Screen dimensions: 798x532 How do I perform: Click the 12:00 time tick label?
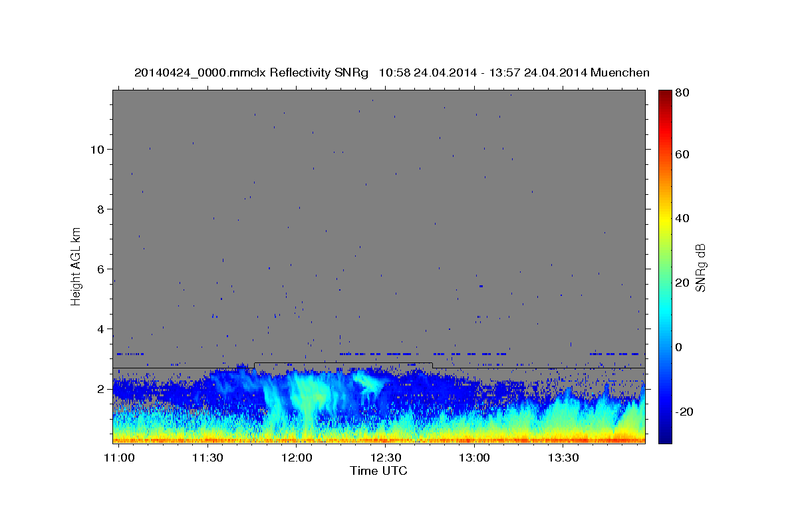[x=297, y=458]
